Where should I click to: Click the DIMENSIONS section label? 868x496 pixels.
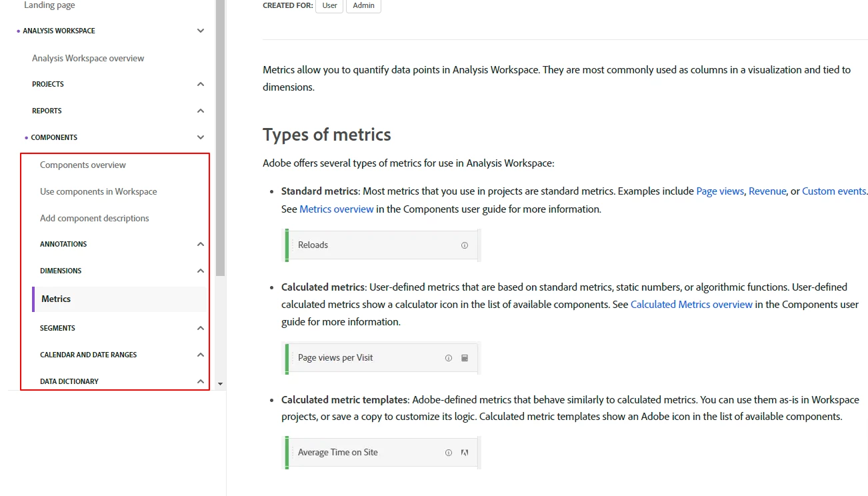click(x=61, y=271)
